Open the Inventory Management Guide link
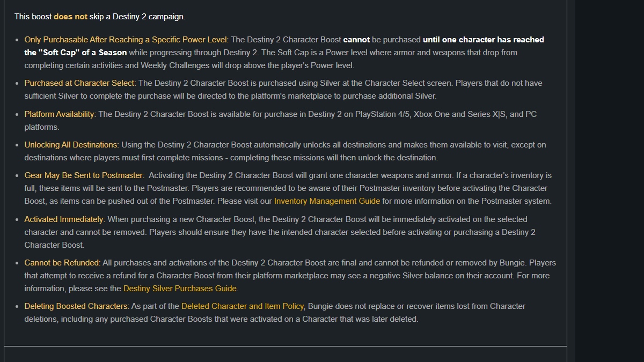 point(327,201)
